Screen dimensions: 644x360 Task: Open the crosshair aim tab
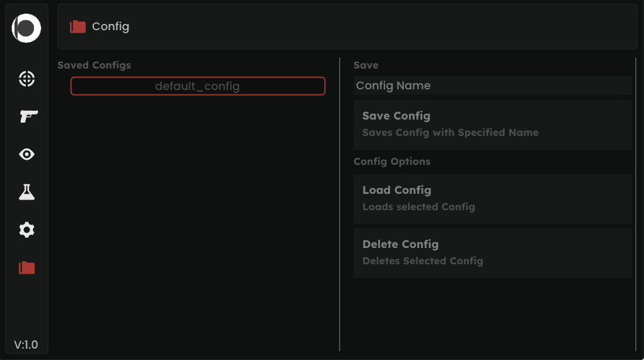26,79
